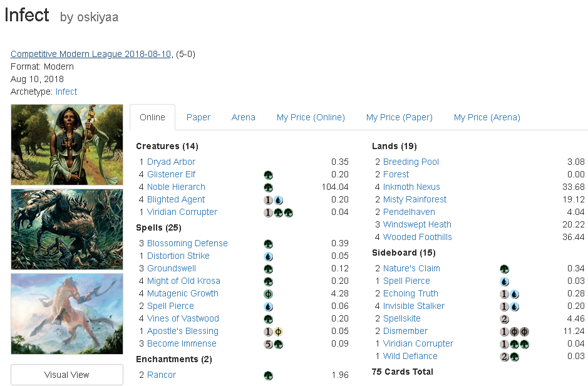This screenshot has height=386, width=588.
Task: Click the bottom card art thumbnail
Action: [x=67, y=314]
